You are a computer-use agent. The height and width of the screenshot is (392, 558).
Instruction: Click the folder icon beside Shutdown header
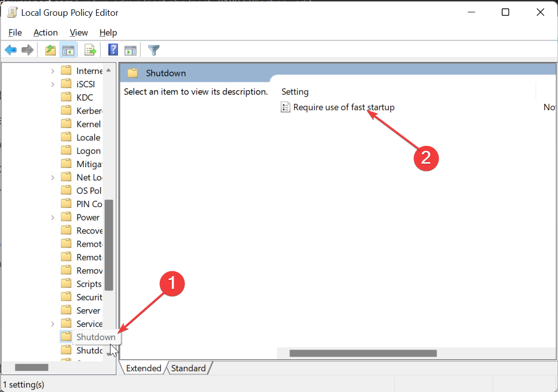coord(133,73)
